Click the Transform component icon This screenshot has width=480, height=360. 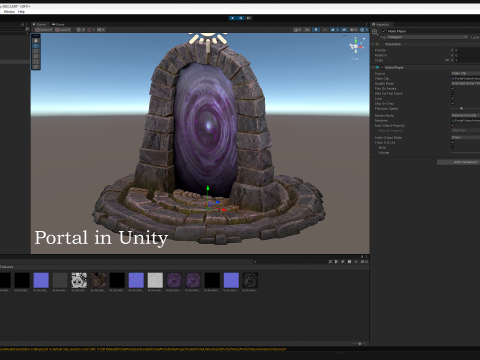[377, 44]
